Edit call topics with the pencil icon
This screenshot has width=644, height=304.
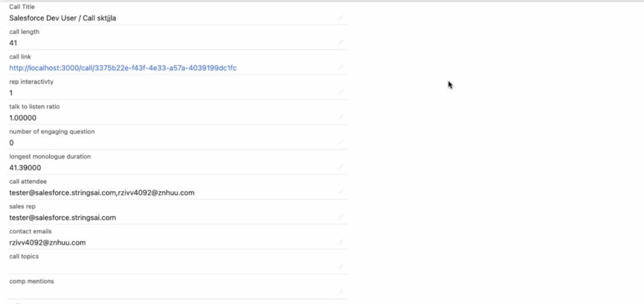(x=340, y=267)
